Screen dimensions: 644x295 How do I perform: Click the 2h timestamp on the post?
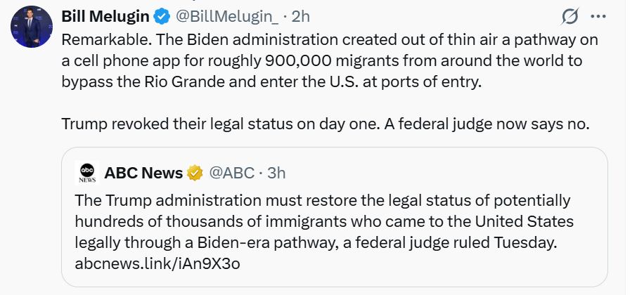point(300,15)
